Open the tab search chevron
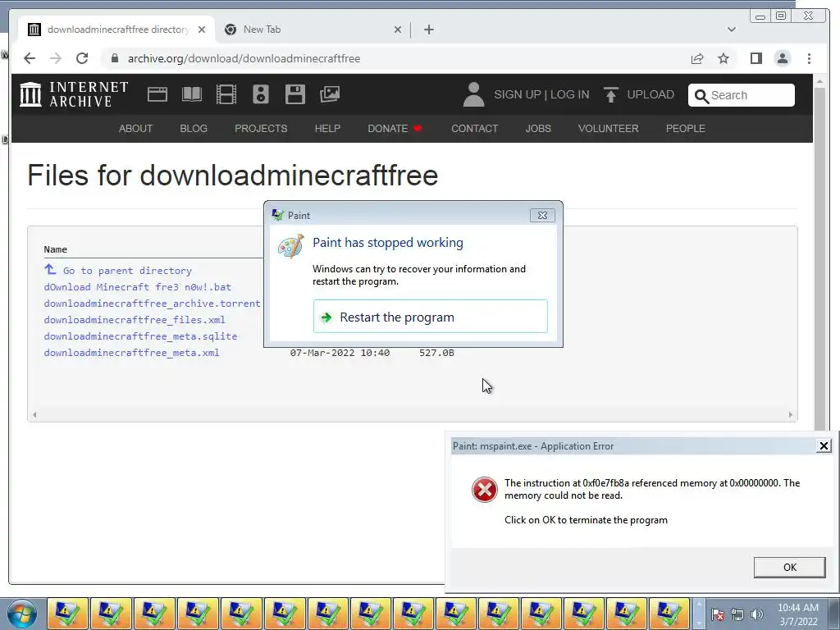 pos(731,30)
